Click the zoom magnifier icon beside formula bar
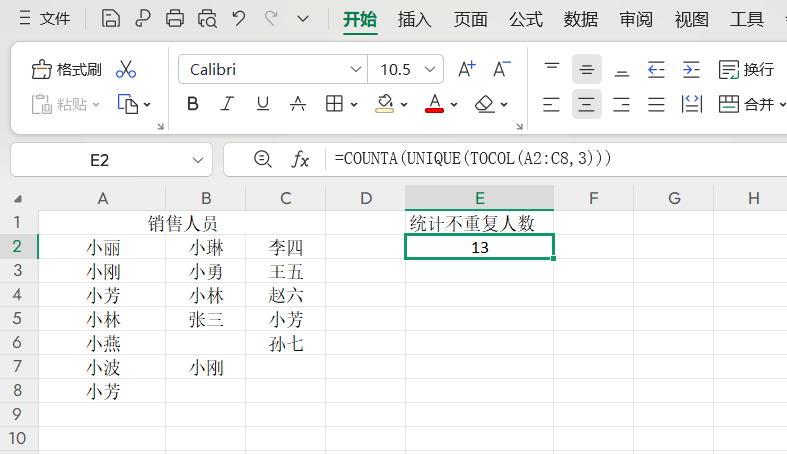The image size is (787, 454). 263,159
